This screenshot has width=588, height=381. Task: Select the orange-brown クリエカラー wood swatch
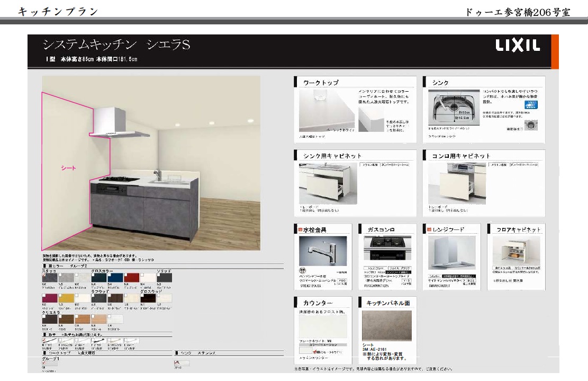click(83, 319)
